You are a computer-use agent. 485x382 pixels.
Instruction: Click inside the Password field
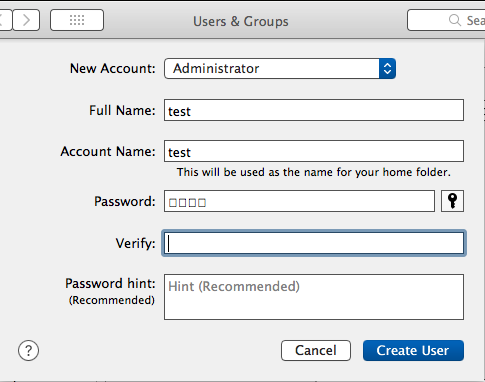click(x=299, y=201)
